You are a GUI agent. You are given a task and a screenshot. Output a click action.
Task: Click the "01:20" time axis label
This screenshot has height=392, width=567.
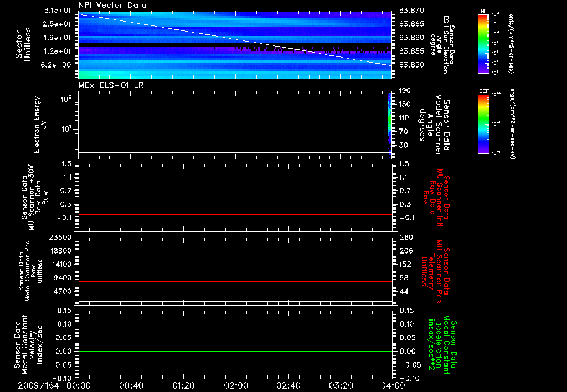[x=184, y=385]
